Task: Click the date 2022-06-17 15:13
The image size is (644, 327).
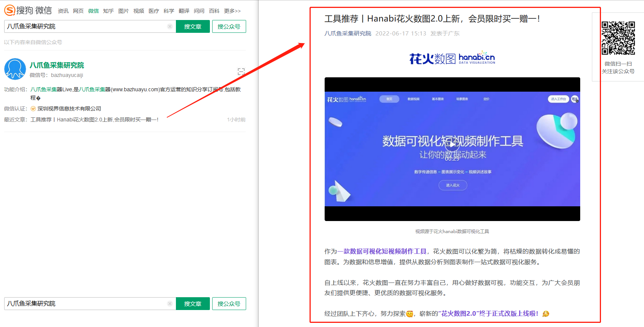Action: pyautogui.click(x=401, y=34)
